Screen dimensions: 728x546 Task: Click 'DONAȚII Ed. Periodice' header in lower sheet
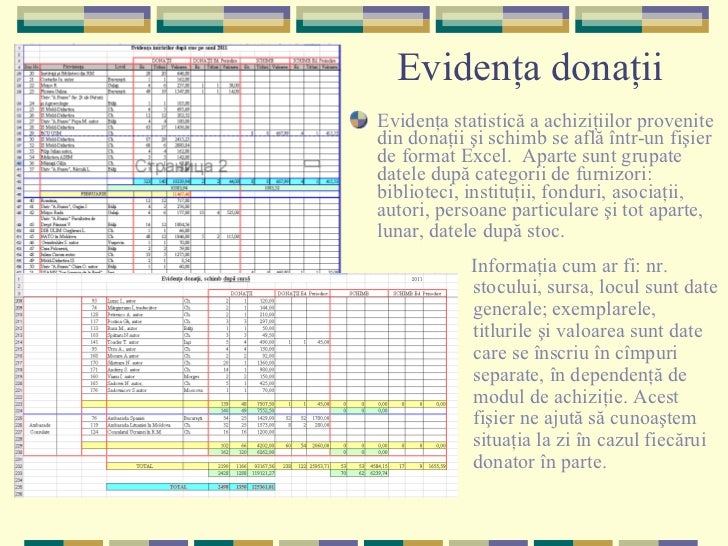point(303,293)
